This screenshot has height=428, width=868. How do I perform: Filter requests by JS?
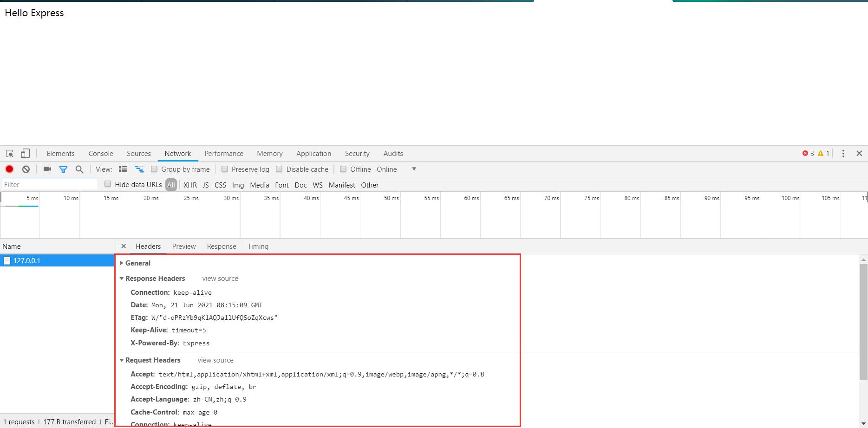(206, 185)
